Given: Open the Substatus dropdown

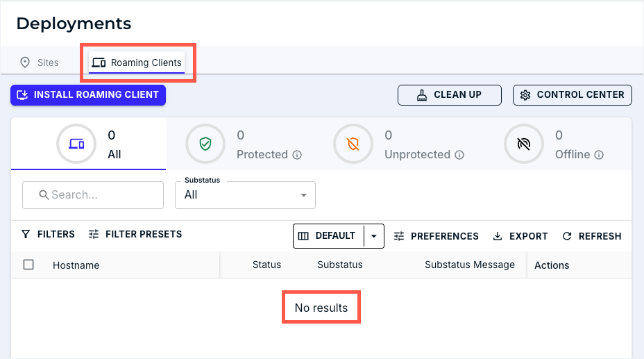Looking at the screenshot, I should pyautogui.click(x=245, y=195).
